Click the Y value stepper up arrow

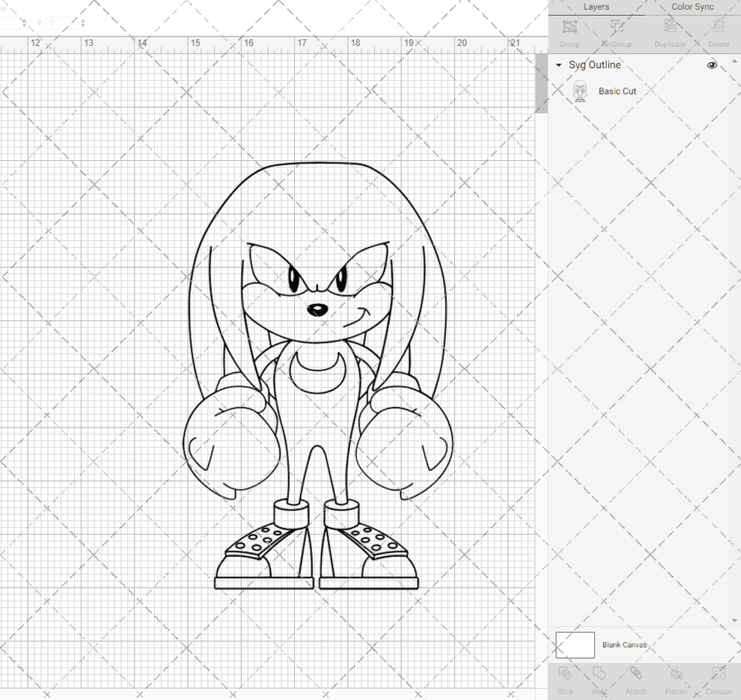tap(82, 19)
